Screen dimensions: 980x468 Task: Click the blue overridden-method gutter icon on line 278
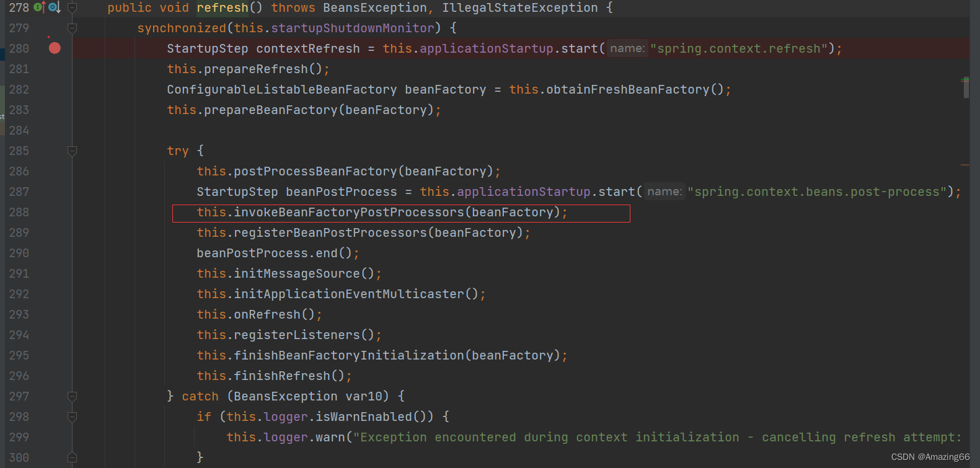[x=54, y=7]
